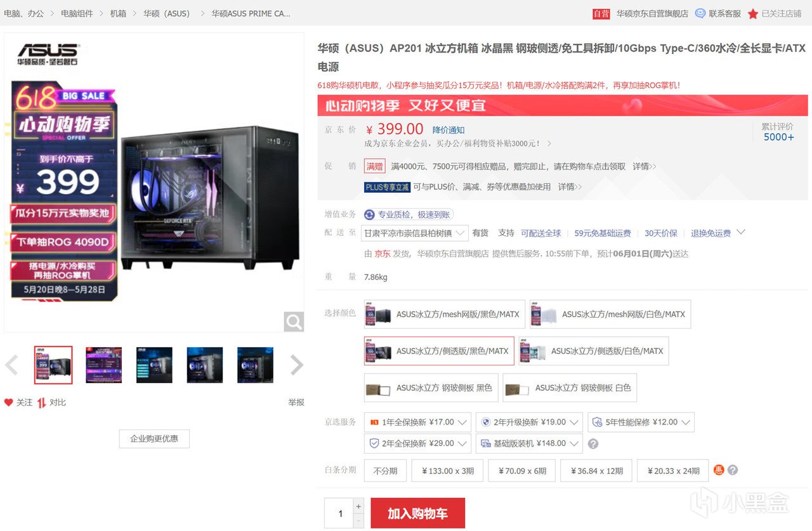Click the main ASUS AP201 product image
Screen dimensions: 812x531
(x=154, y=183)
